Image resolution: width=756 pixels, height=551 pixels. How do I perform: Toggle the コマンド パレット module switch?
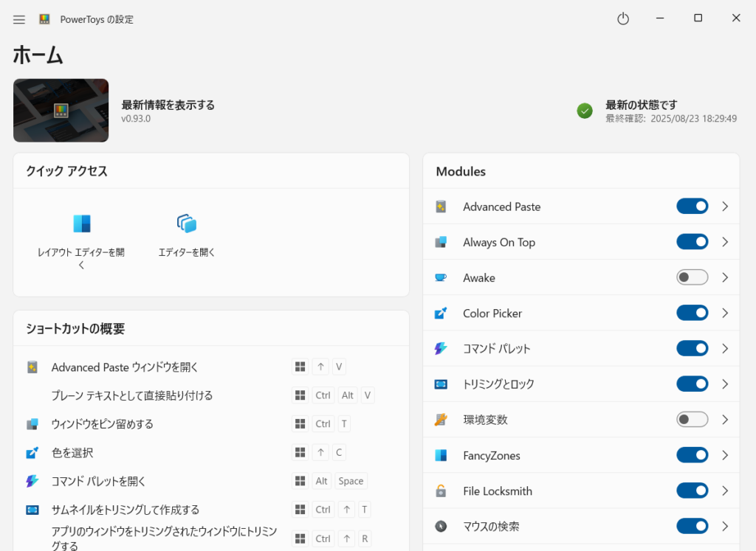click(x=692, y=348)
